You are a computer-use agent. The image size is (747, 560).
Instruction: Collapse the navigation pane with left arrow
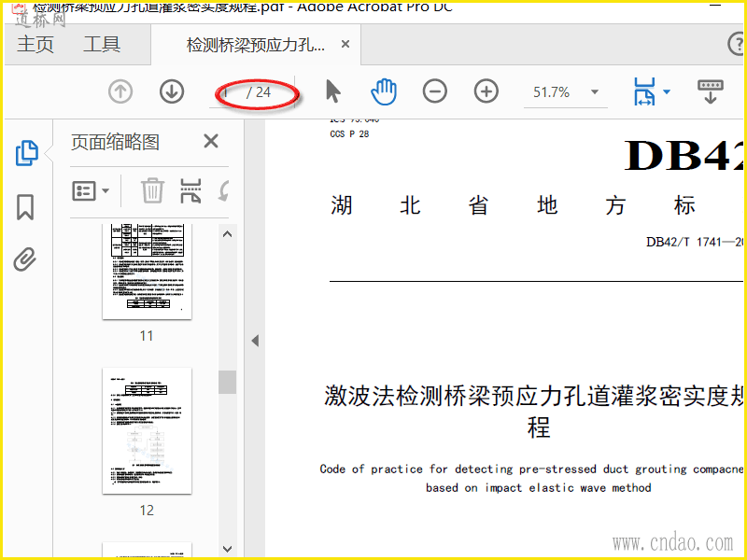click(x=255, y=341)
